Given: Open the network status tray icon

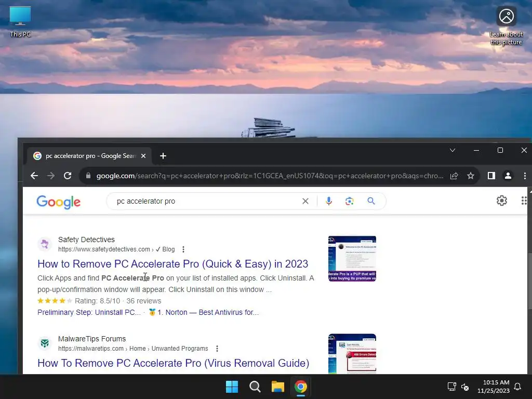Looking at the screenshot, I should (451, 387).
